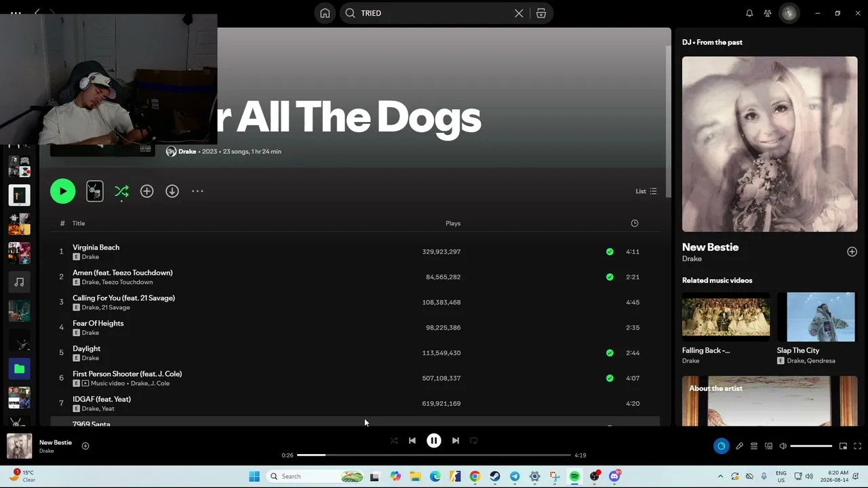
Task: Toggle the Now Playing view button
Action: [x=721, y=446]
